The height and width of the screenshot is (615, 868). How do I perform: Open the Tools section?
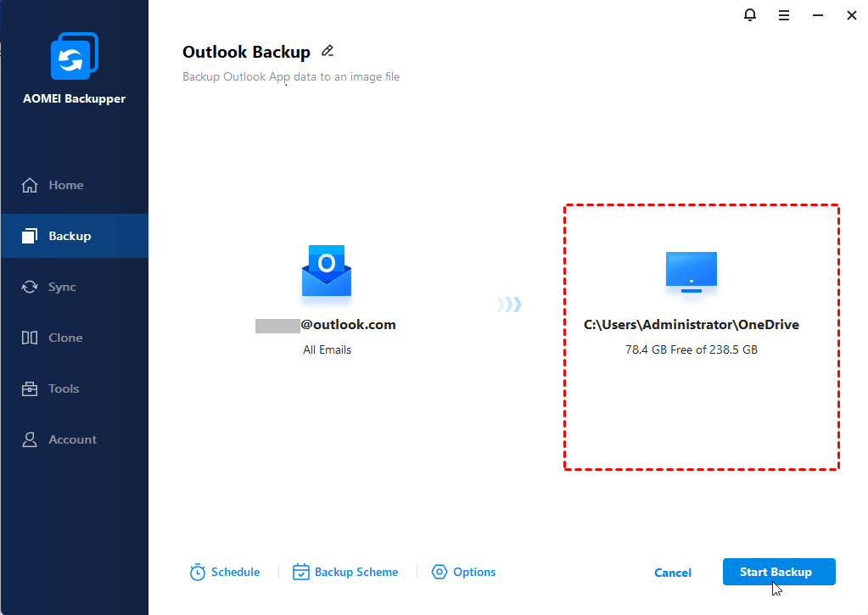pyautogui.click(x=64, y=389)
